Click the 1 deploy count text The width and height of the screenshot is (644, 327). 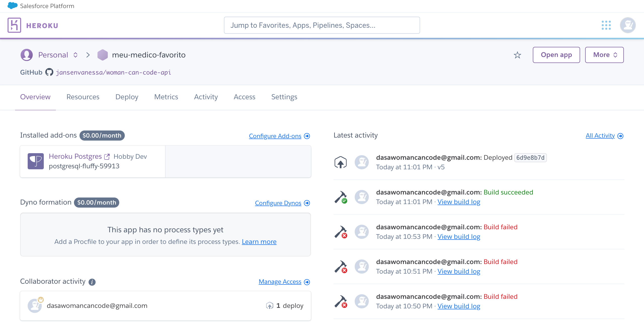click(290, 306)
